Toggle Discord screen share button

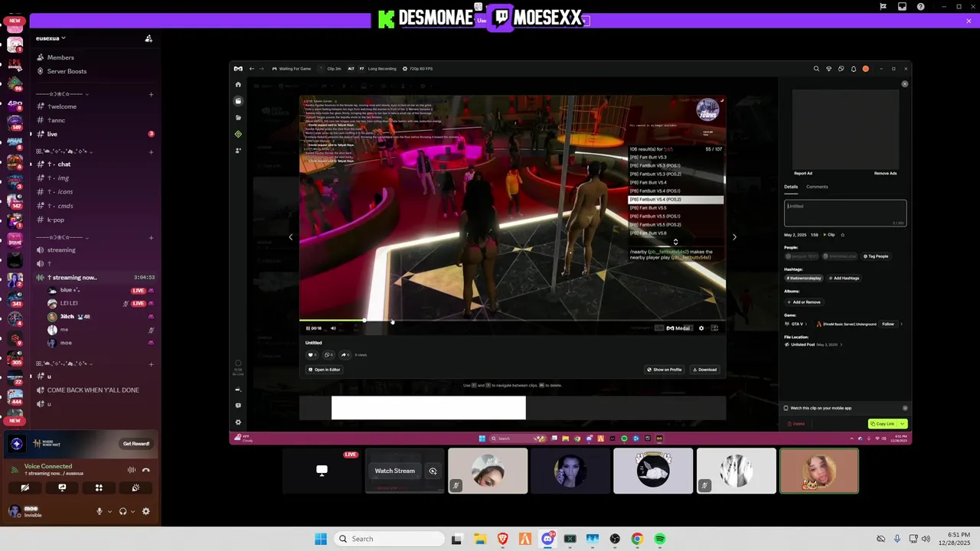62,487
